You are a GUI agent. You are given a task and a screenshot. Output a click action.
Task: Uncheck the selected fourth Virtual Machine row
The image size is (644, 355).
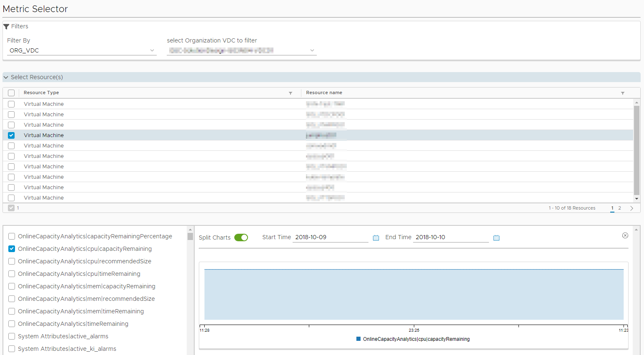coord(11,135)
